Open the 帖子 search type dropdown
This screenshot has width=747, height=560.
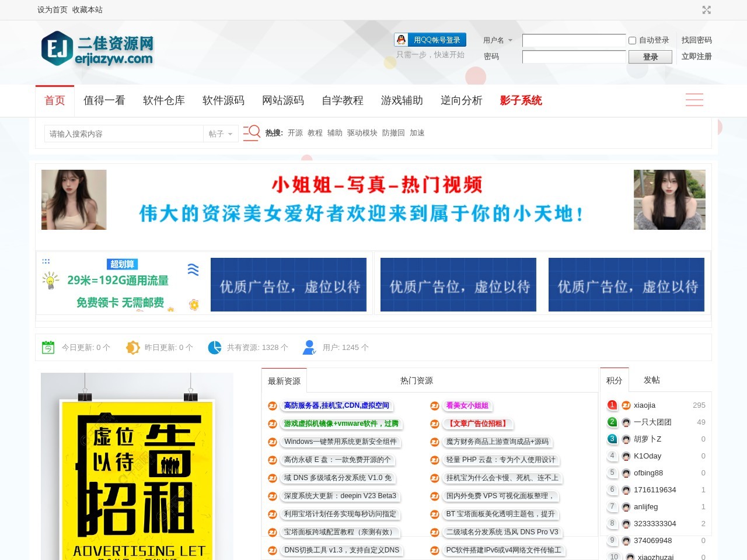pyautogui.click(x=221, y=134)
